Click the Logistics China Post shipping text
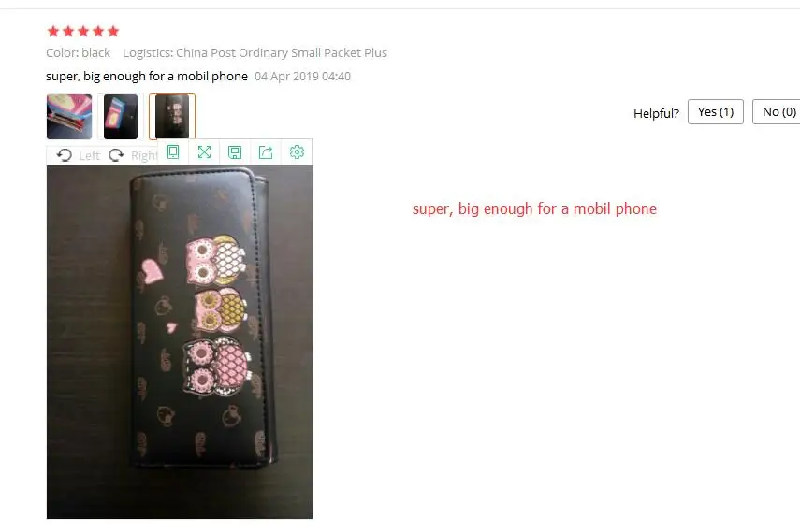Screen dimensions: 800x532 pyautogui.click(x=255, y=53)
